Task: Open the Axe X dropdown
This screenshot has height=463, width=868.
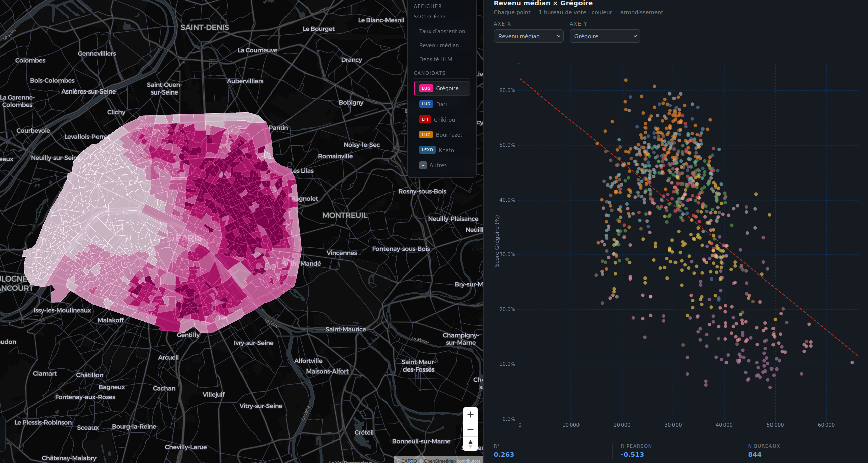Action: point(528,36)
